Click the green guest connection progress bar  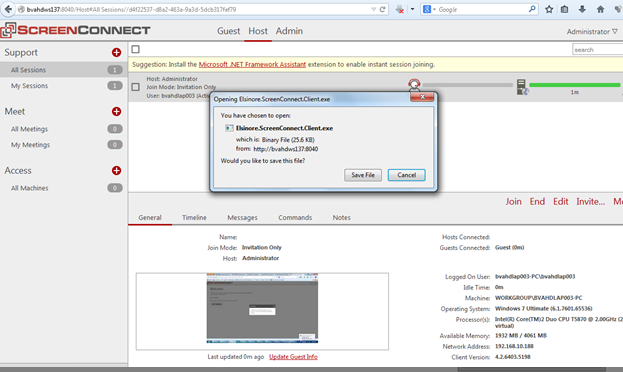(x=575, y=85)
